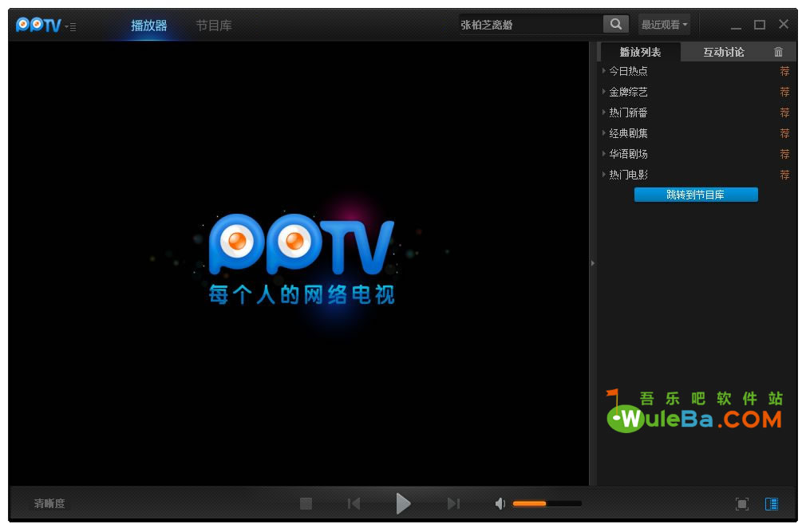806x532 pixels.
Task: Start playback with the play button
Action: click(403, 503)
